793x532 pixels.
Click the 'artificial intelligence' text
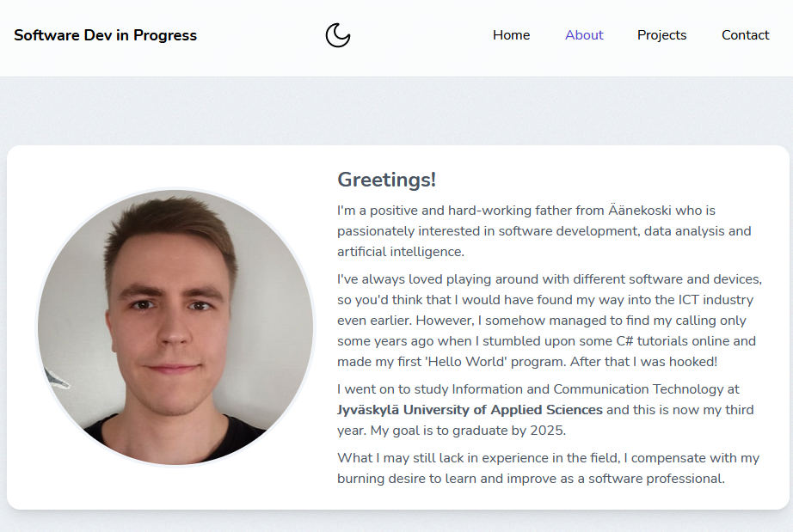pyautogui.click(x=400, y=252)
